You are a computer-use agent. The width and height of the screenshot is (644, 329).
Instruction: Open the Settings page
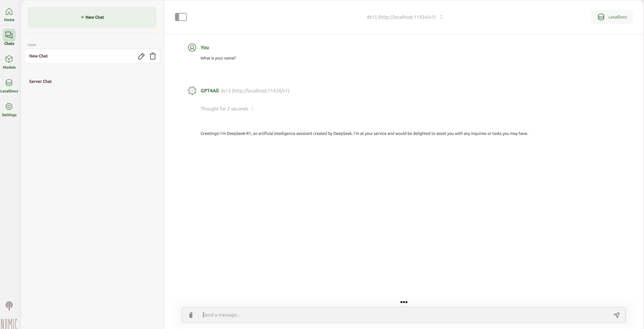9,110
